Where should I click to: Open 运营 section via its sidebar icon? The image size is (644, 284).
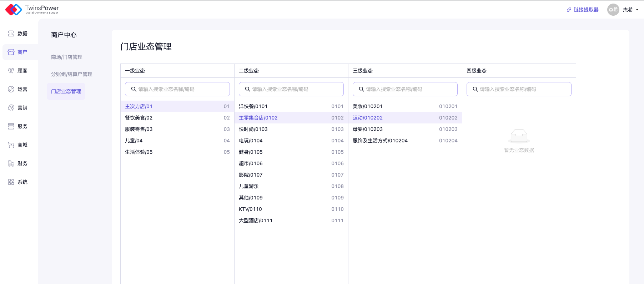click(x=11, y=89)
